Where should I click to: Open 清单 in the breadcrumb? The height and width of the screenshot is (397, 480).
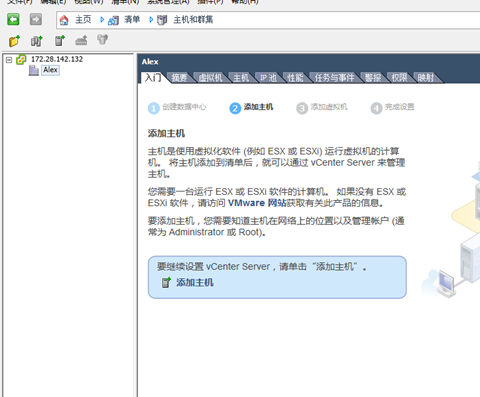point(132,20)
